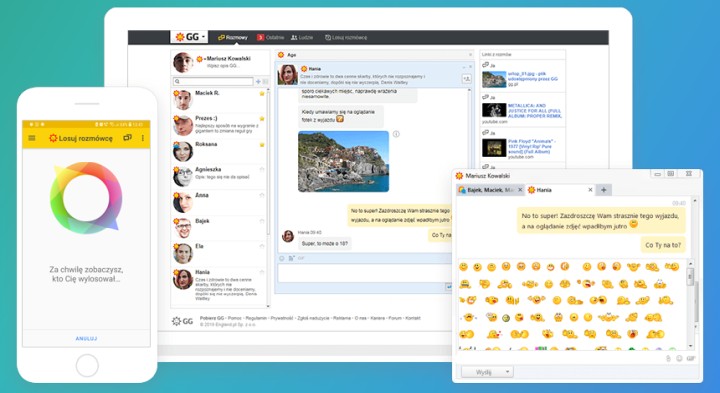Tap the ANULUJ button on phone
The image size is (720, 393).
(x=86, y=338)
